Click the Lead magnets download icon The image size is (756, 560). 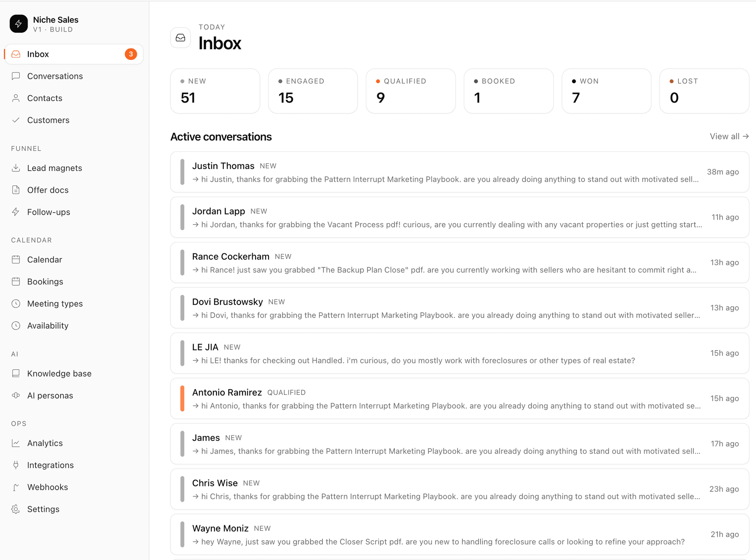click(16, 168)
